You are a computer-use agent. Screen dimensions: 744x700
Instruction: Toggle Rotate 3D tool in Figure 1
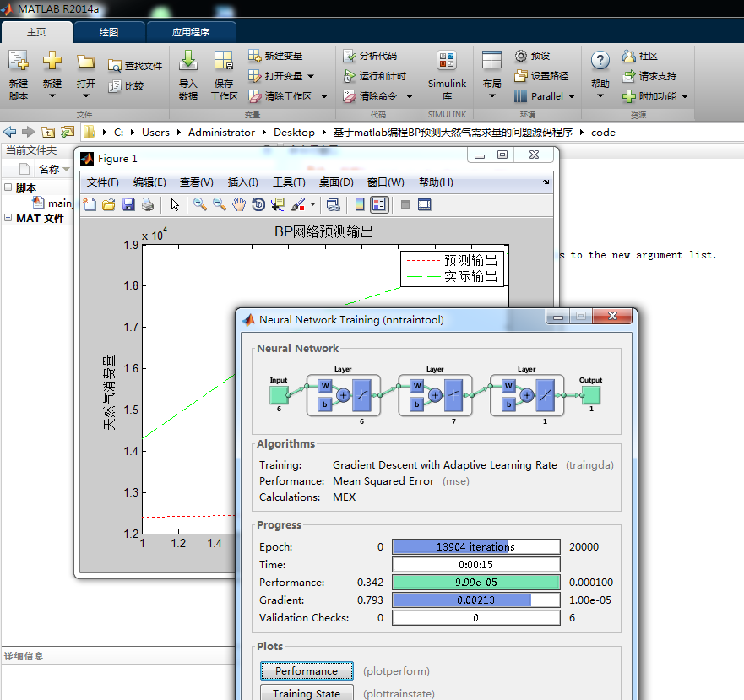coord(258,204)
